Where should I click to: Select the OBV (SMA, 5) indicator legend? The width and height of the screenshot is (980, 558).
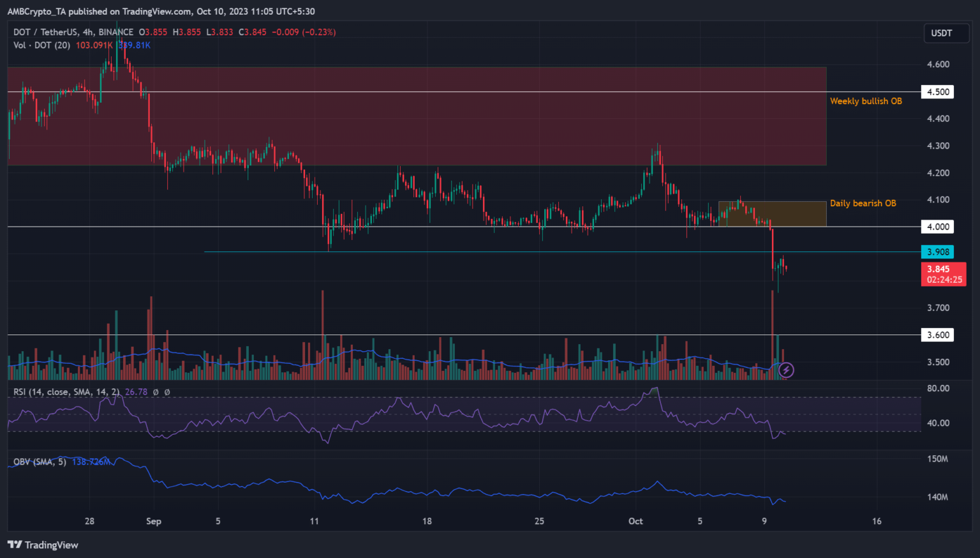[x=40, y=462]
